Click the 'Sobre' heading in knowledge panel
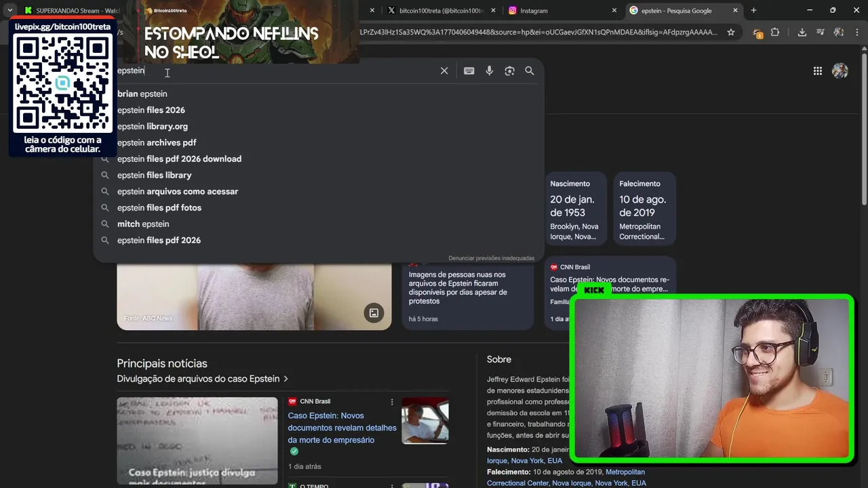The width and height of the screenshot is (868, 488). (499, 359)
